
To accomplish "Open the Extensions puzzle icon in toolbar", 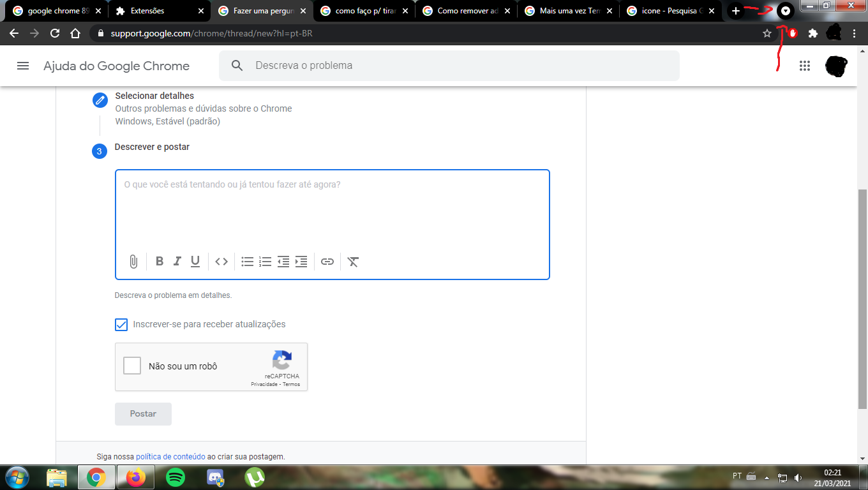I will [812, 33].
